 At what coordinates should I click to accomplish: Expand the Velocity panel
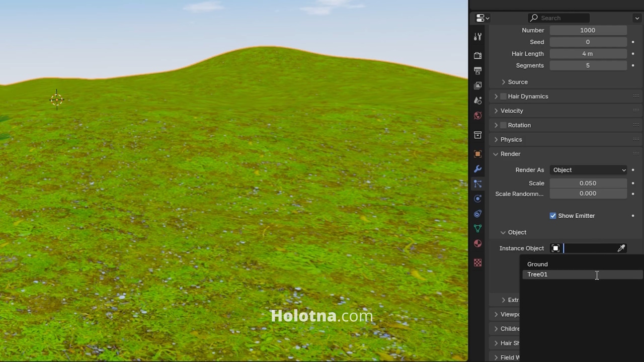click(x=496, y=111)
